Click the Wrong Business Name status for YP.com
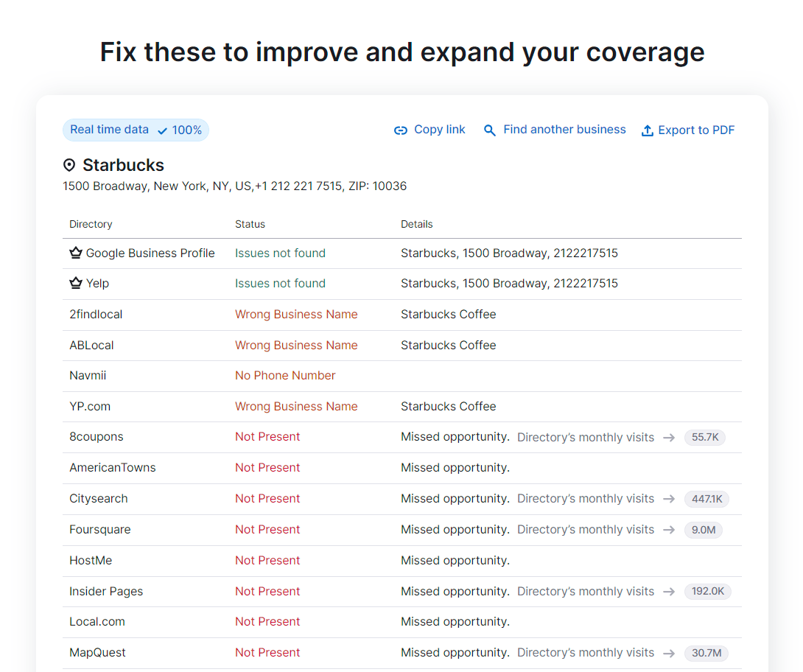 coord(296,406)
